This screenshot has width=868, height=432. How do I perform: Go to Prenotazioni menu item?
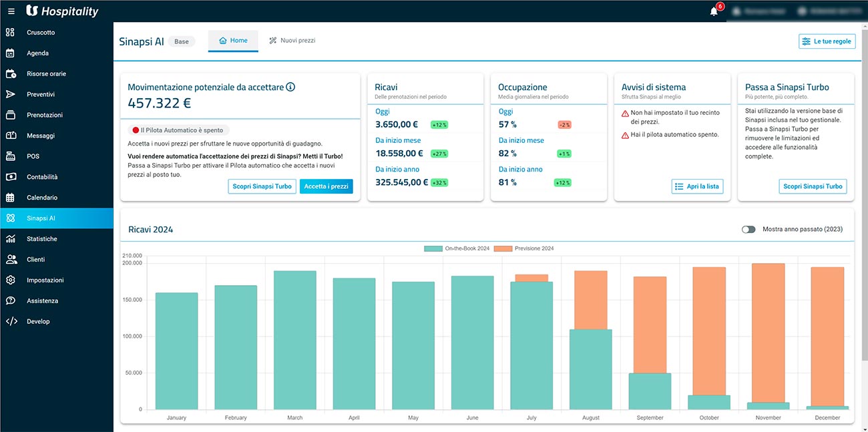57,115
